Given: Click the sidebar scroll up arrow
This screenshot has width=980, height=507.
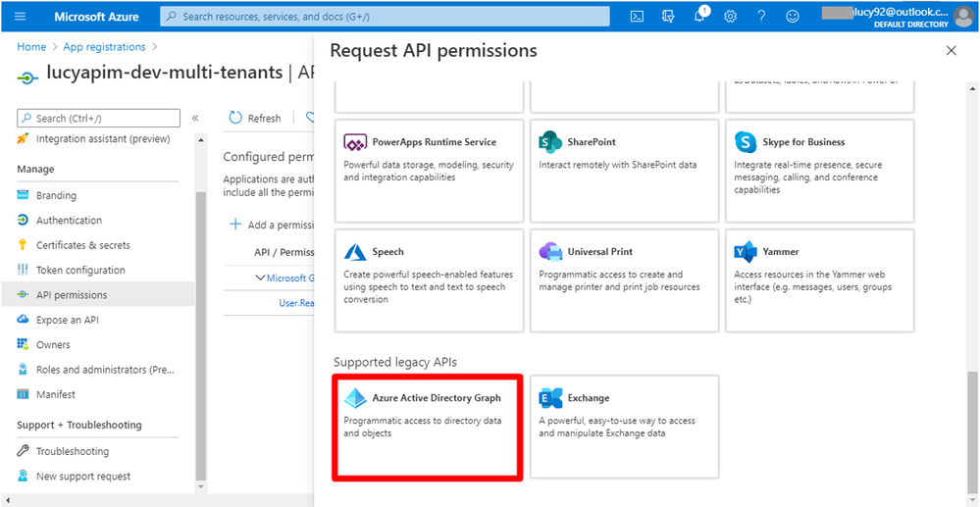Looking at the screenshot, I should point(200,139).
